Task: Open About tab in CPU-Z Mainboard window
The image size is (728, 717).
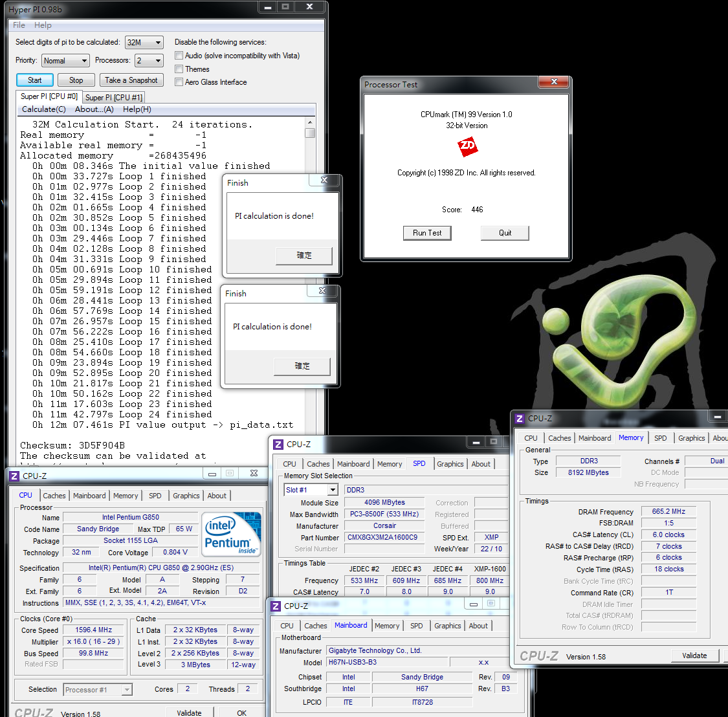Action: click(478, 626)
